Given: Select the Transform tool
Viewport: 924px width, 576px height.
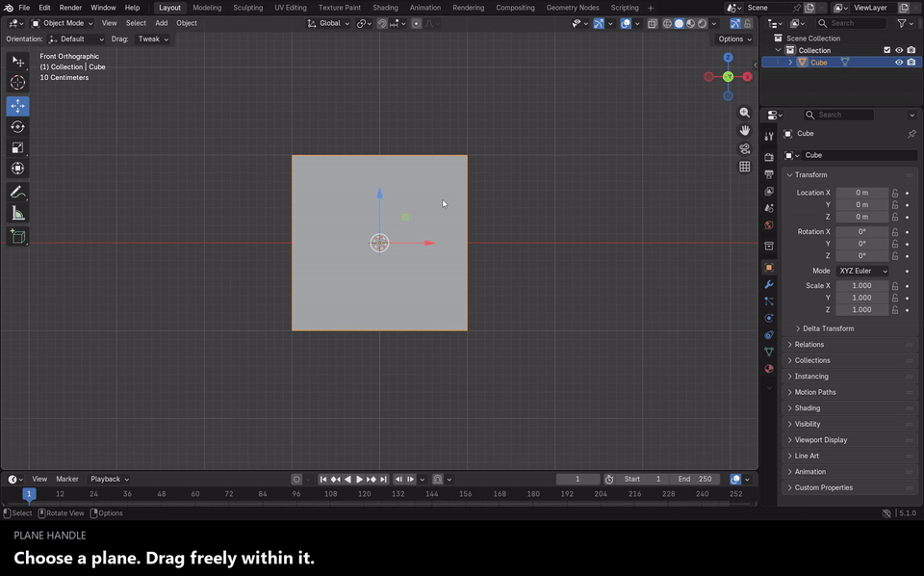Looking at the screenshot, I should click(x=17, y=169).
